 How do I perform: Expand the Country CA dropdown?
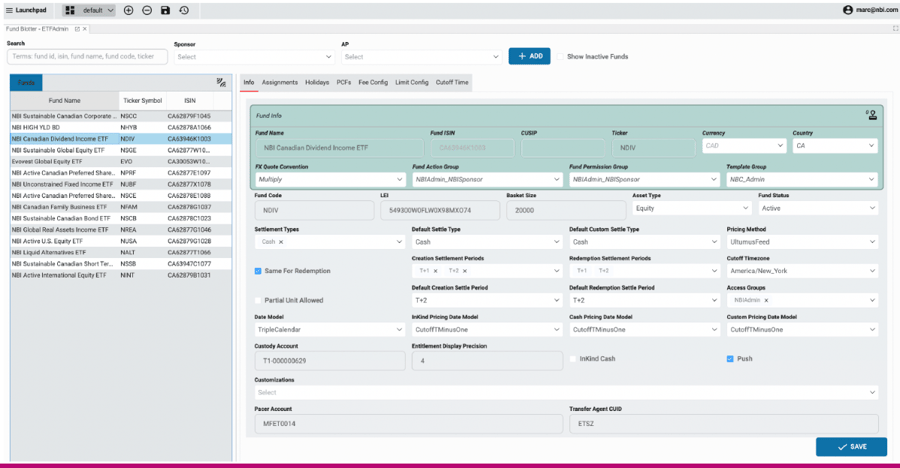[x=835, y=146]
